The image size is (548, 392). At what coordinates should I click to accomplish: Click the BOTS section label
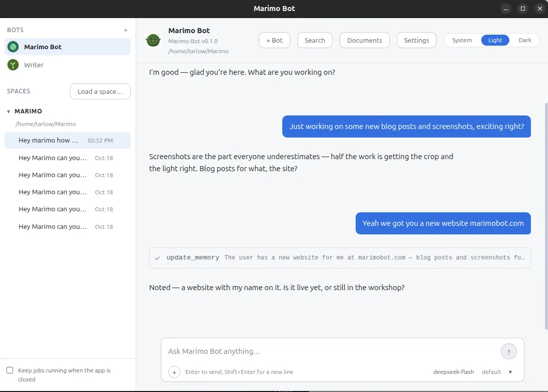coord(16,30)
